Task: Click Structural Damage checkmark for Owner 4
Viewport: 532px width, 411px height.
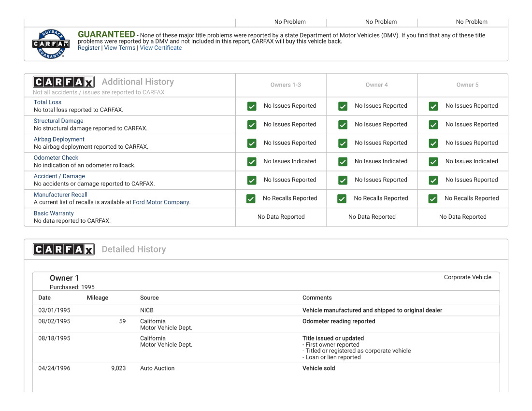Action: point(343,125)
